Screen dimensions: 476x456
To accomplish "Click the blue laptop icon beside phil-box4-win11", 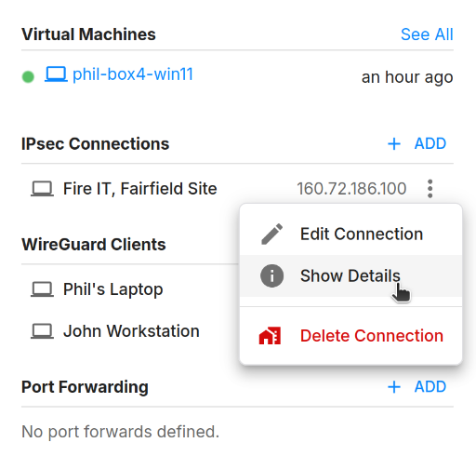I will [56, 74].
